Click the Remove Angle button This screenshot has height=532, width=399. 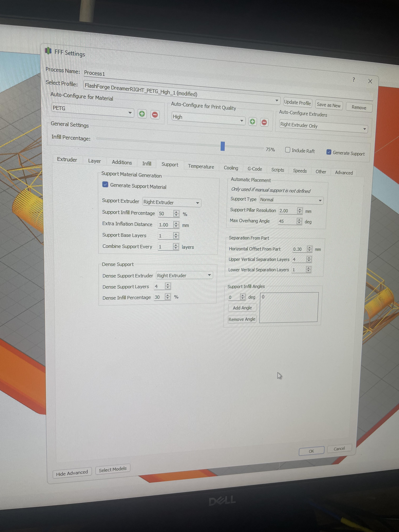[x=242, y=319]
